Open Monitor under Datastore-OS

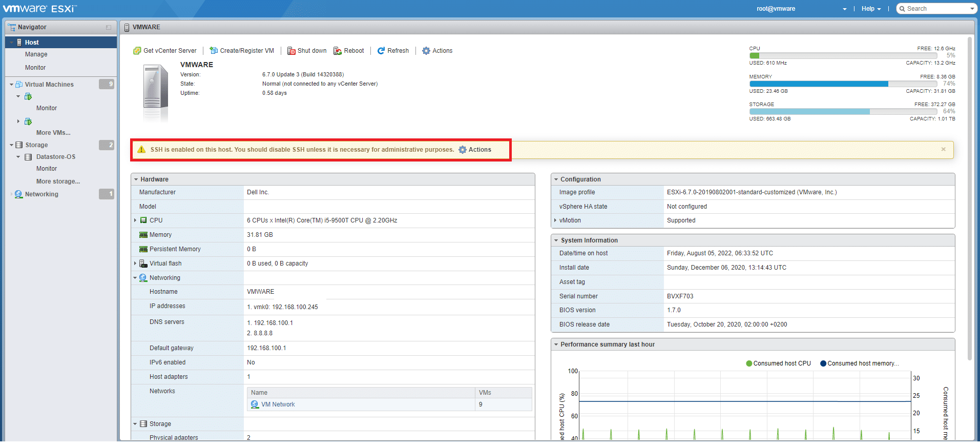pyautogui.click(x=47, y=169)
